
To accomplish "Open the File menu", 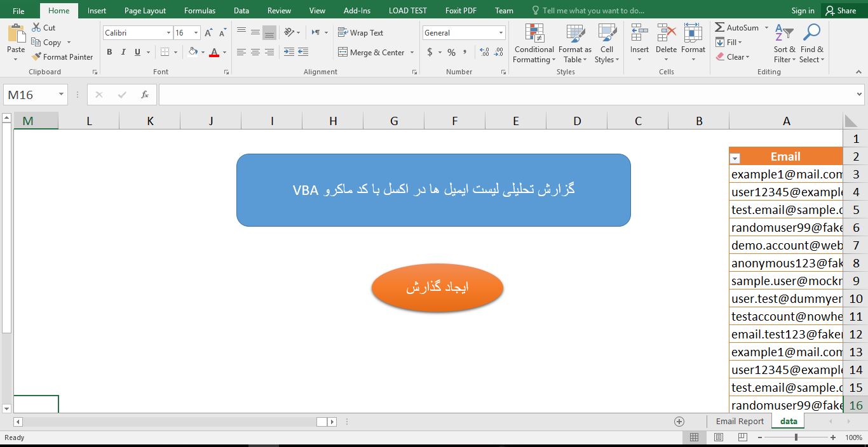I will (x=18, y=10).
